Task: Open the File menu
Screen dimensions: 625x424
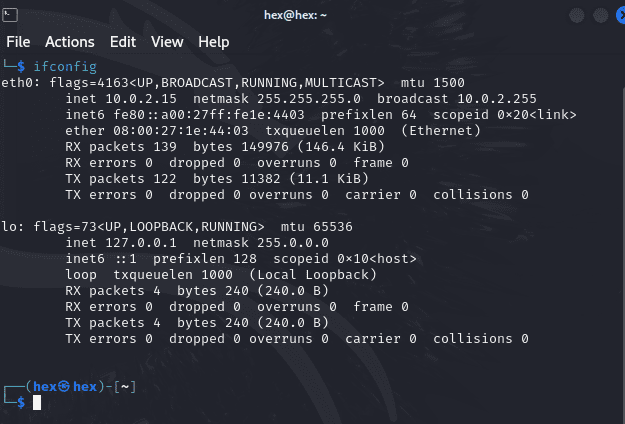Action: click(x=18, y=42)
